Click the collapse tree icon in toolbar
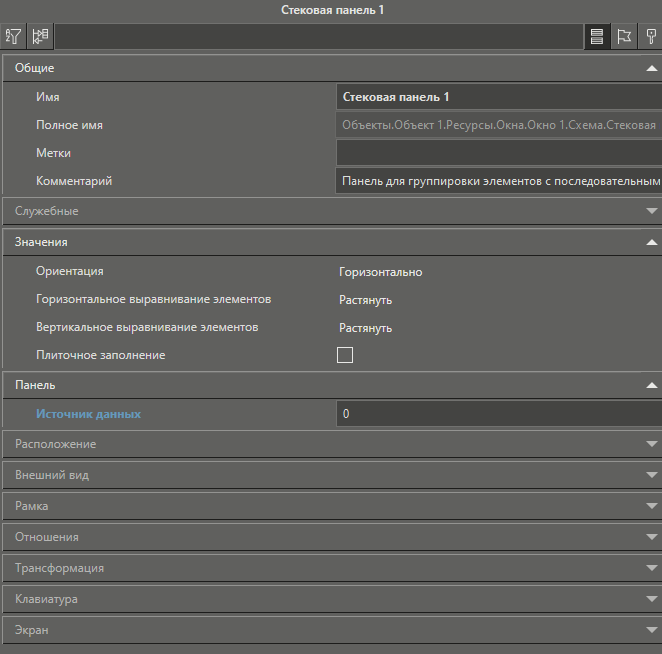This screenshot has height=654, width=662. point(41,37)
